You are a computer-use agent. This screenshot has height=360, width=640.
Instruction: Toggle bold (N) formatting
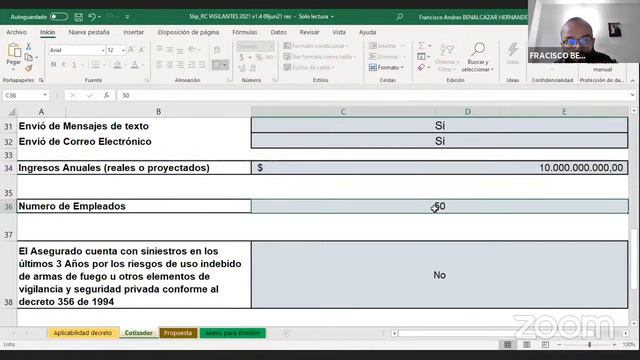click(x=53, y=64)
